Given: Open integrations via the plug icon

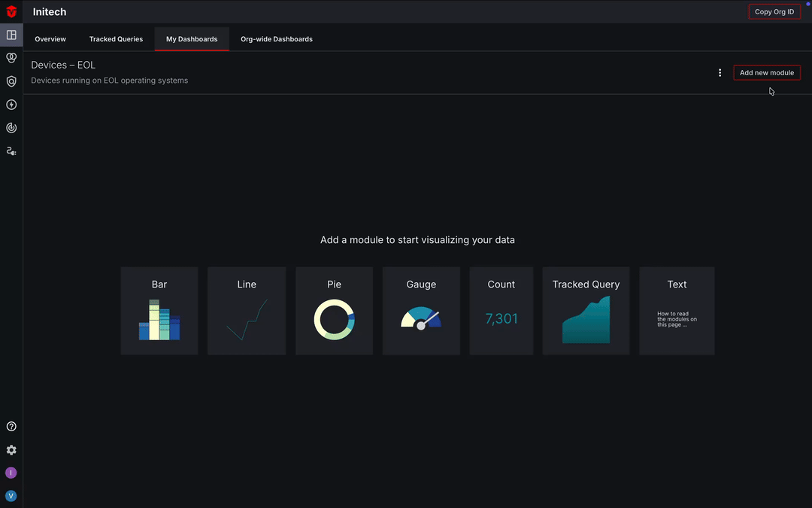Looking at the screenshot, I should (11, 151).
